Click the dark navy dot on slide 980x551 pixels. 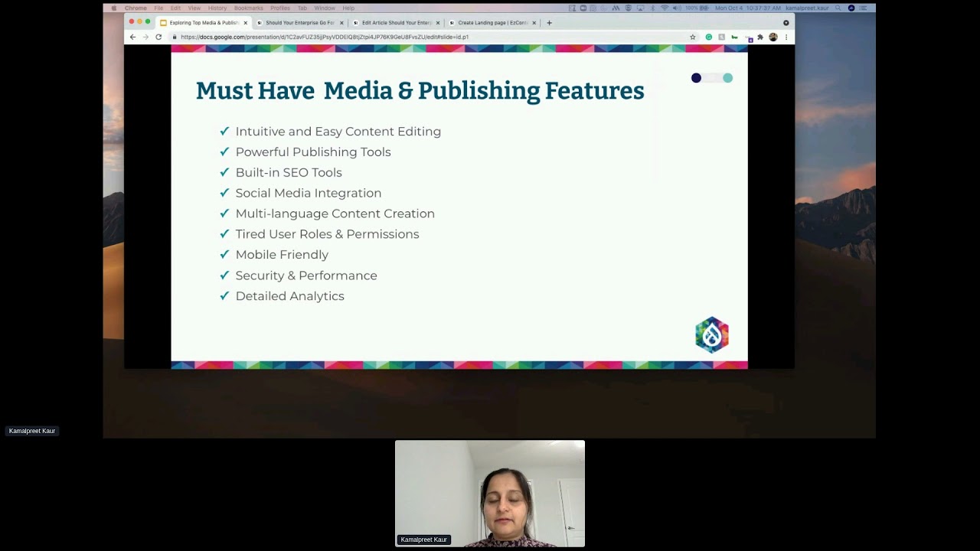[696, 78]
